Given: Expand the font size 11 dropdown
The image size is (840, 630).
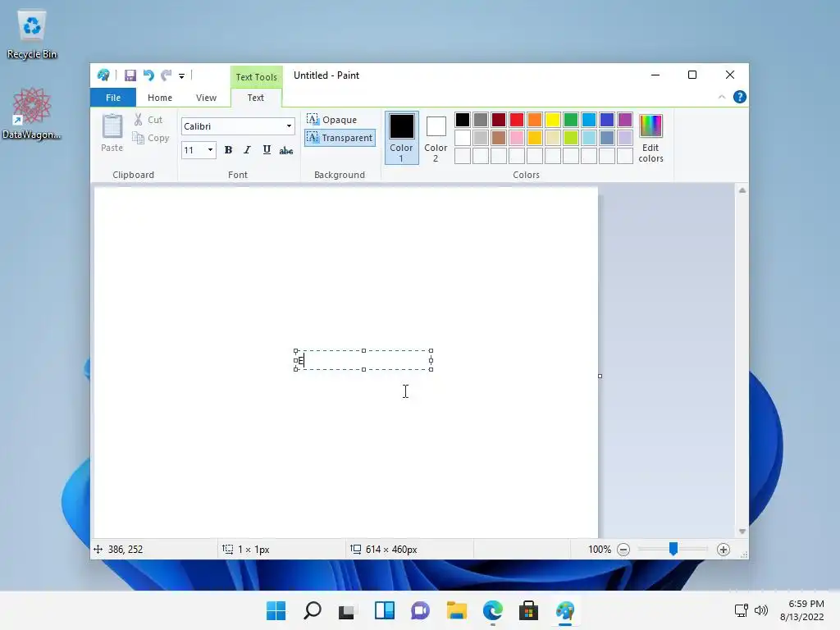Looking at the screenshot, I should pos(210,150).
